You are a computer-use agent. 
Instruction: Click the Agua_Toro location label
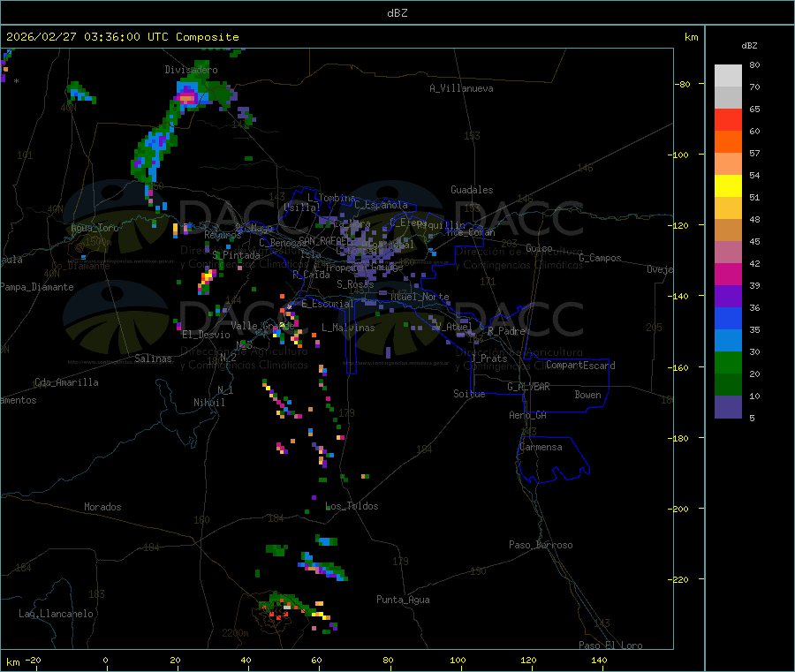point(95,228)
